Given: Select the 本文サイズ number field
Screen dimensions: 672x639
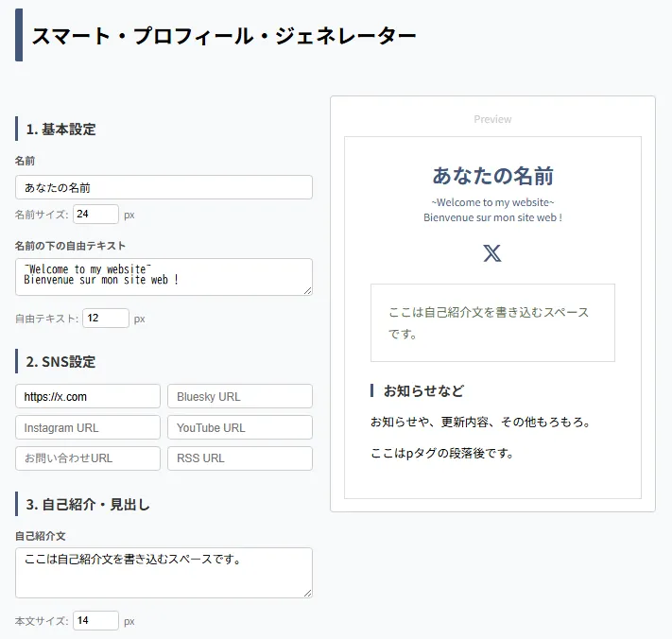Looking at the screenshot, I should 95,621.
